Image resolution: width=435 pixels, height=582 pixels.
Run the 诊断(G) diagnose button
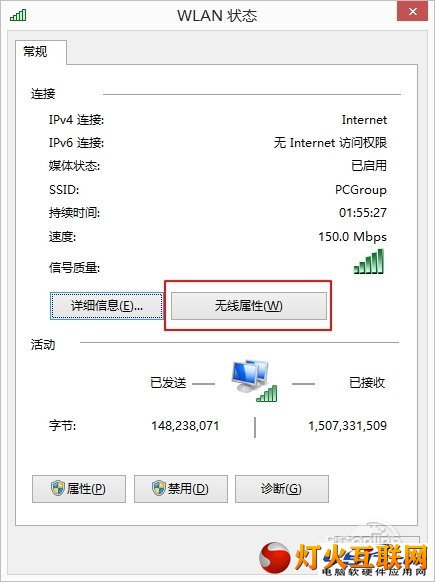282,489
